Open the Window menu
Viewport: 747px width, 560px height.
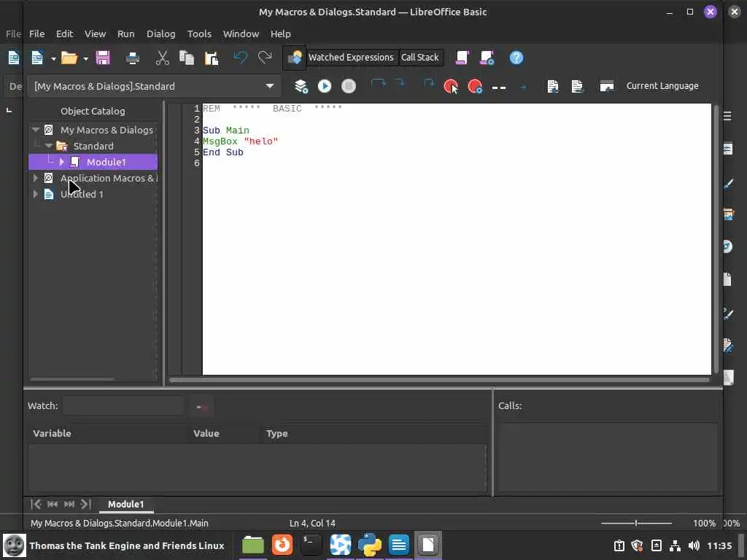pyautogui.click(x=241, y=34)
